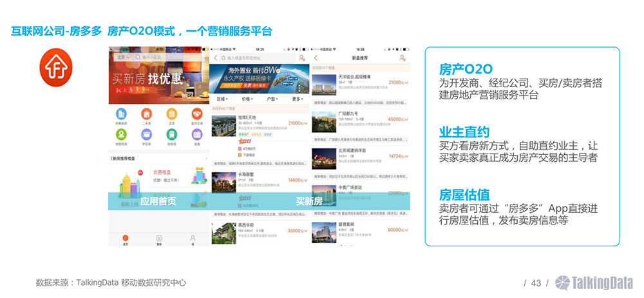Open the 北京城建徜徉街 listing thumbnail
The image size is (644, 298).
point(324,159)
